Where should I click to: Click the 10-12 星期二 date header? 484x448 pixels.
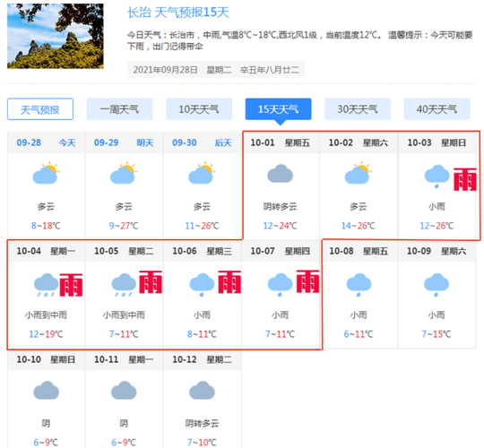(202, 359)
